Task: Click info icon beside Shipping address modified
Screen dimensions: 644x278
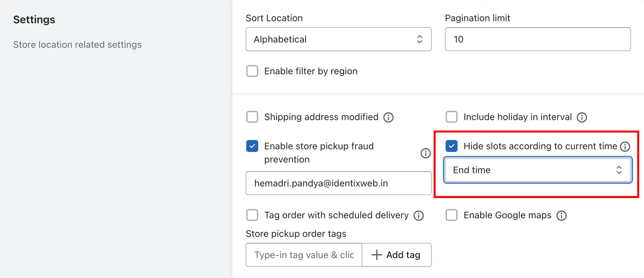Action: 388,117
